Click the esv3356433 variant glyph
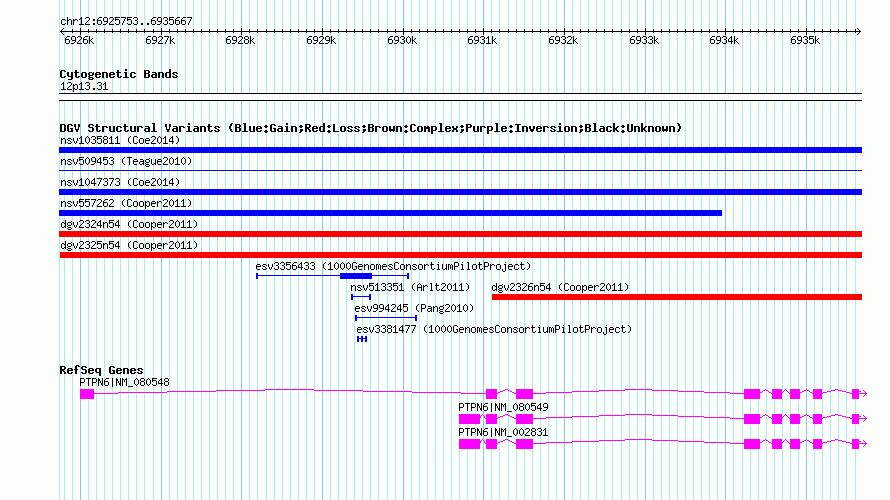This screenshot has height=500, width=890. click(333, 276)
